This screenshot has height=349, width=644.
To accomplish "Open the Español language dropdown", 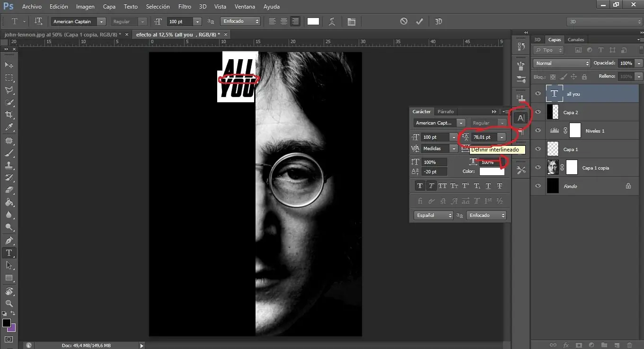I will point(432,215).
